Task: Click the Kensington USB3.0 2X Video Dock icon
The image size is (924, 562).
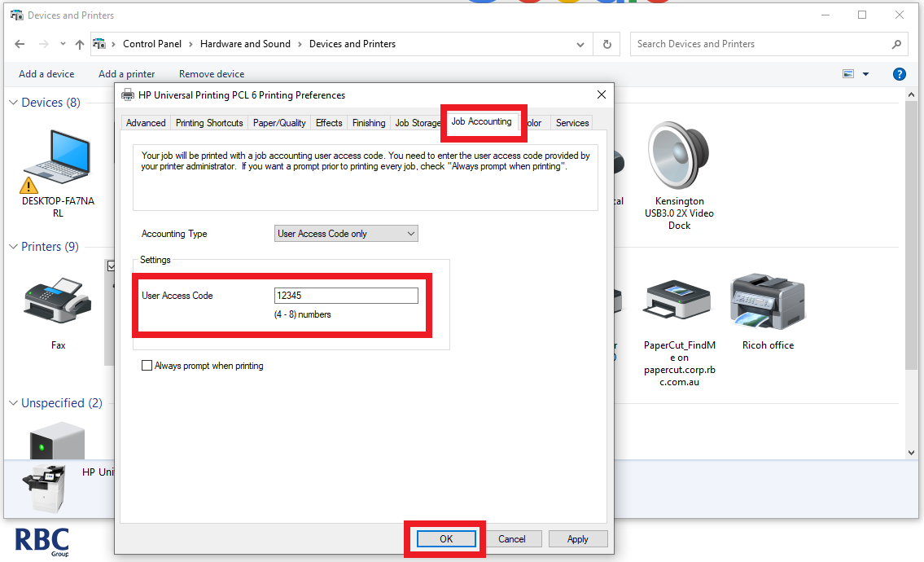Action: point(678,159)
